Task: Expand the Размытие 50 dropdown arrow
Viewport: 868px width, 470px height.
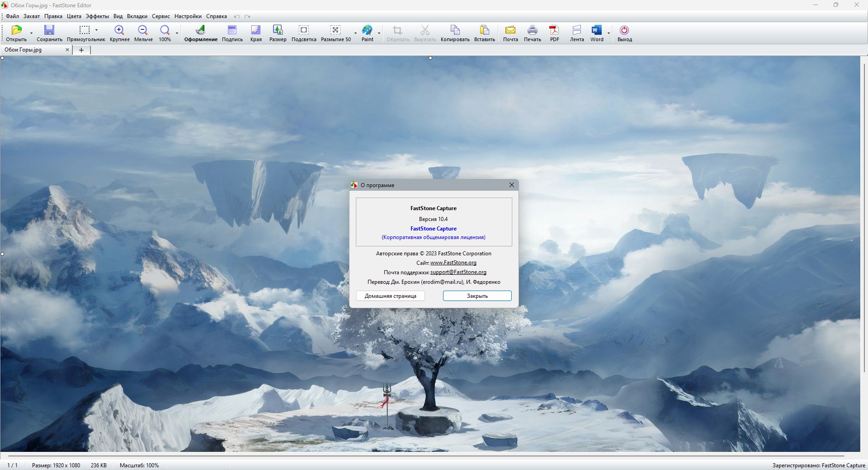Action: [355, 33]
